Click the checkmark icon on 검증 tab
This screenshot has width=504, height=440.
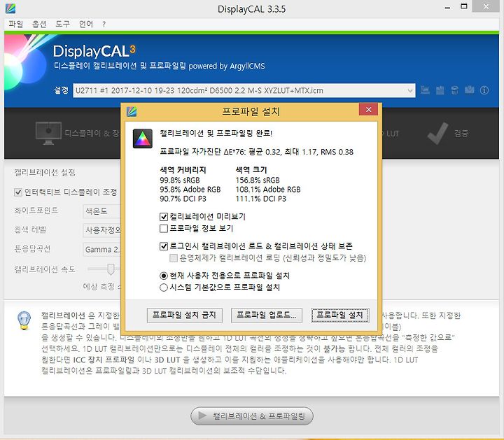pyautogui.click(x=437, y=133)
